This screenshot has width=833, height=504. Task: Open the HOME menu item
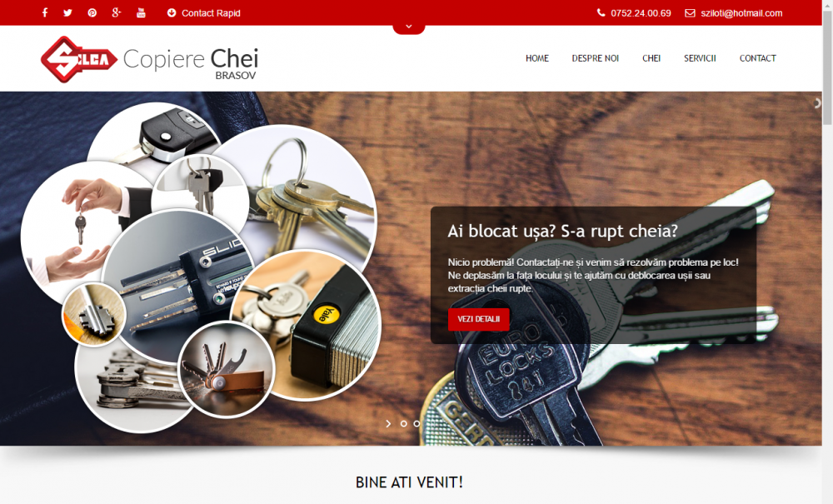coord(537,58)
